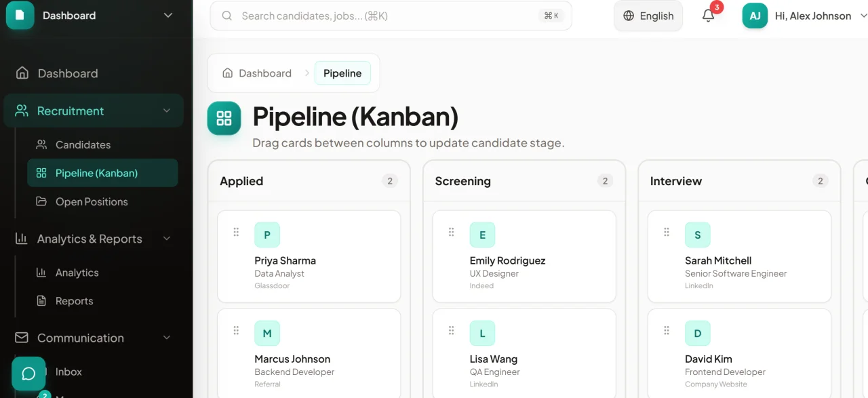This screenshot has width=868, height=398.
Task: Open the Open Positions page
Action: tap(102, 201)
